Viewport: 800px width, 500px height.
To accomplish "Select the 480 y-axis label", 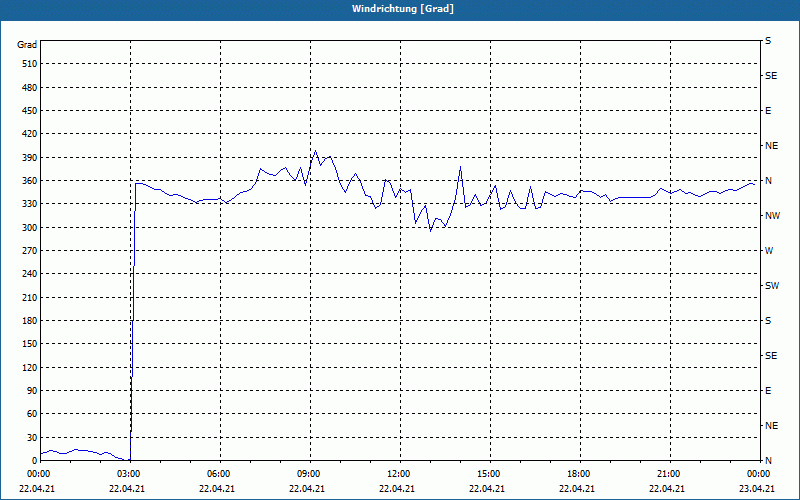I will pos(30,87).
